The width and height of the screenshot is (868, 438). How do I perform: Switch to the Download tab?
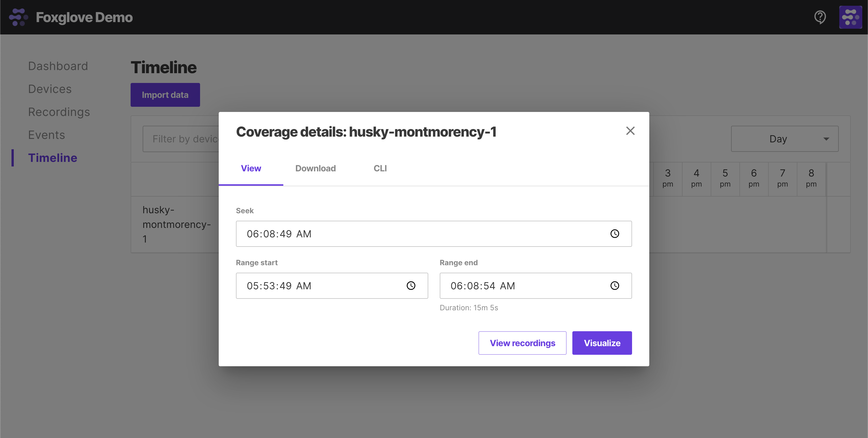click(x=316, y=168)
